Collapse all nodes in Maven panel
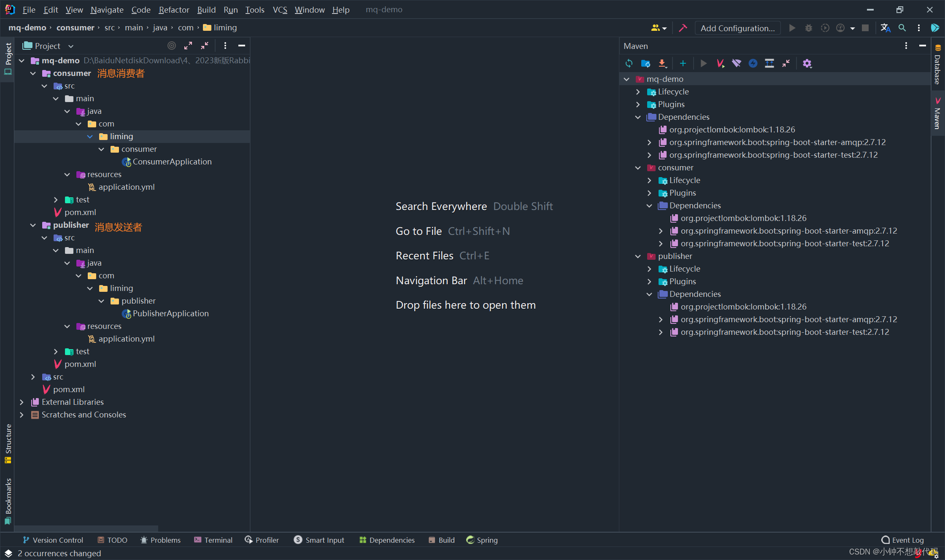The height and width of the screenshot is (560, 945). [x=786, y=63]
